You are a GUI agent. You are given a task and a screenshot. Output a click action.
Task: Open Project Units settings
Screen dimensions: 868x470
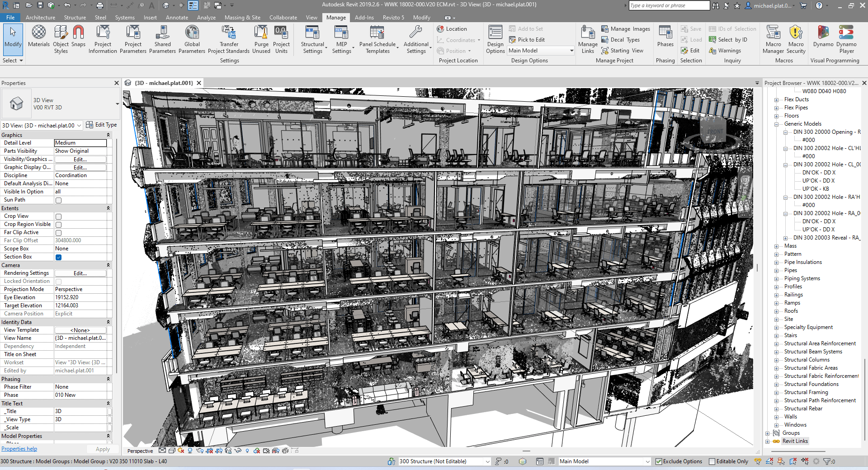tap(281, 36)
